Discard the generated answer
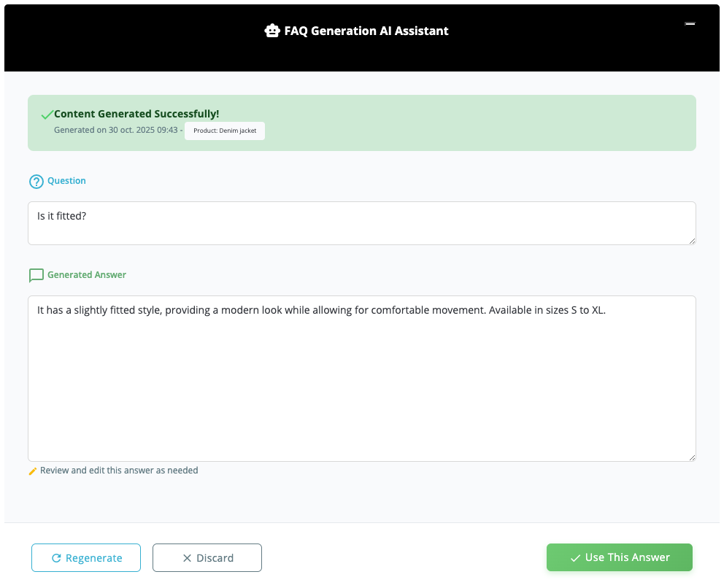The height and width of the screenshot is (588, 724). (207, 558)
